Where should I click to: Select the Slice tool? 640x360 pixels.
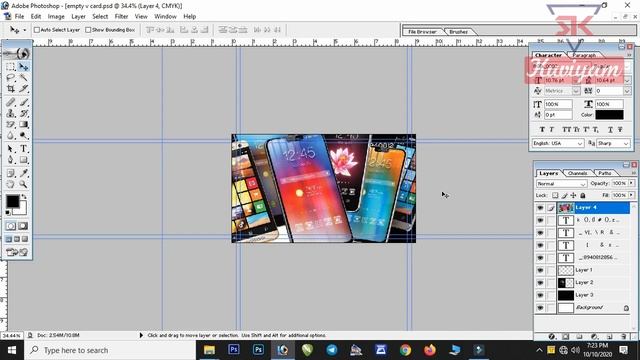[24, 89]
